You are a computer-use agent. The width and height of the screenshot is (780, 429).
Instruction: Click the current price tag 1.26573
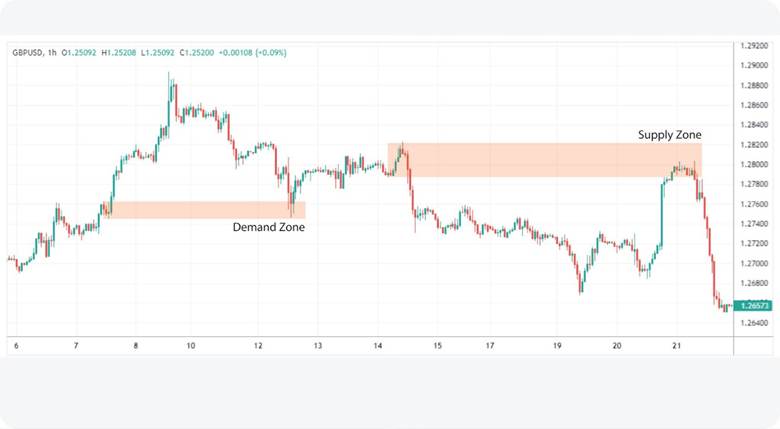(x=753, y=306)
